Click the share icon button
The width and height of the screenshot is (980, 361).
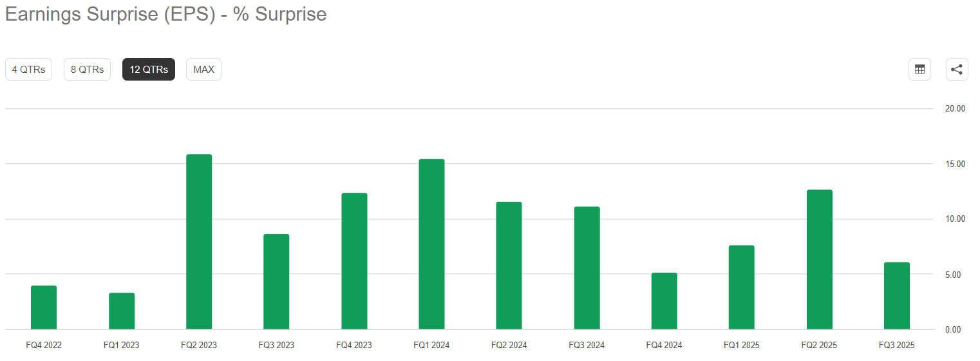click(957, 70)
